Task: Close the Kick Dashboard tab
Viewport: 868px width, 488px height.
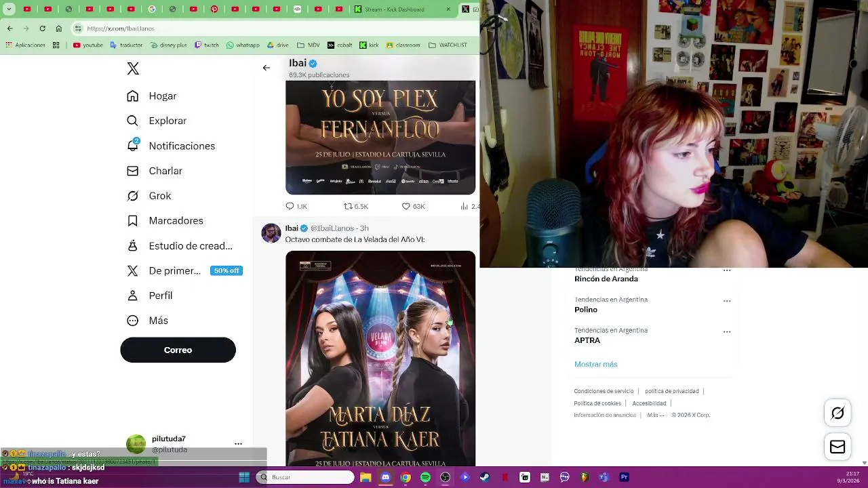Action: pos(448,9)
